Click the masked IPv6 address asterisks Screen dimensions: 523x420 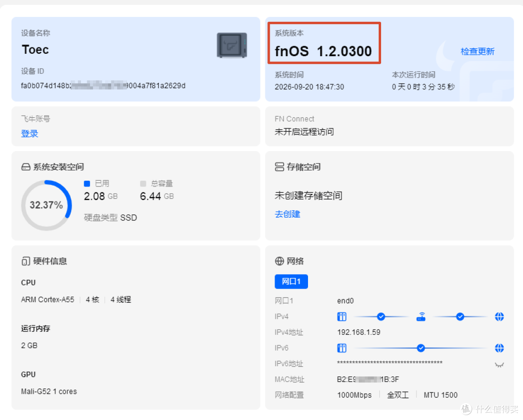point(389,363)
